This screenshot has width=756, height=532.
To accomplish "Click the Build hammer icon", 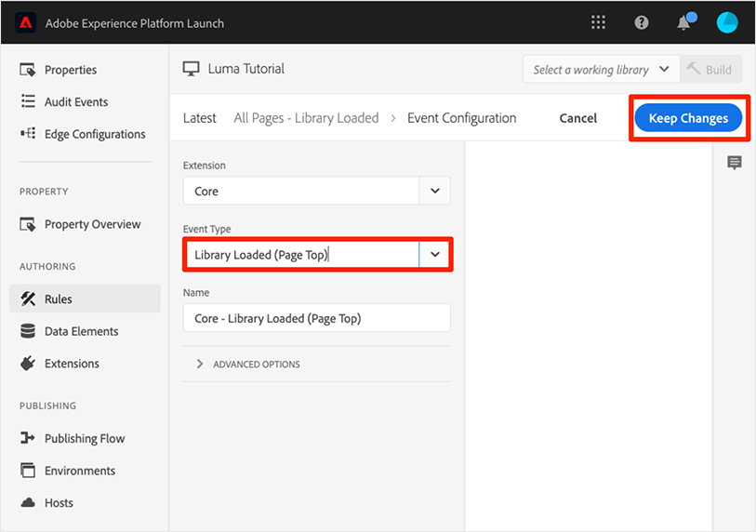I will [x=694, y=69].
